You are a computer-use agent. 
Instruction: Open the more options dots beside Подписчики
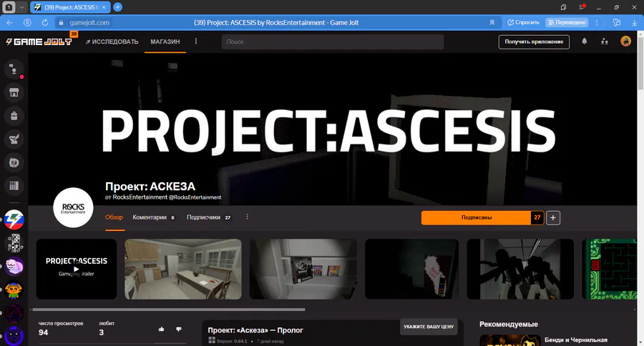247,217
